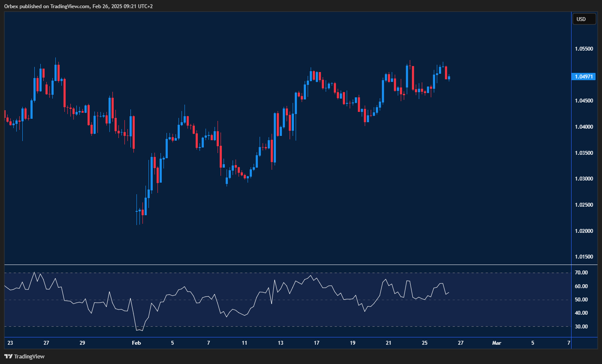Screen dimensions: 602x364
Task: Open the time axis by clicking Feb label
Action: click(x=136, y=343)
